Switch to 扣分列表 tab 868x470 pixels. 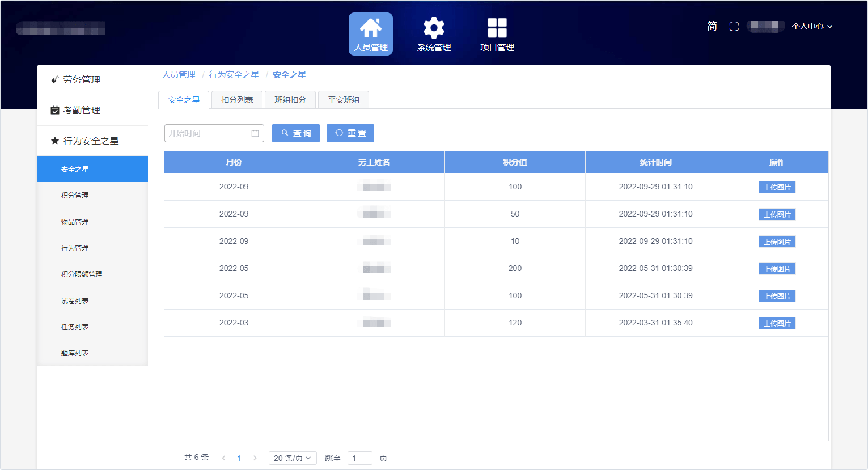(x=237, y=100)
